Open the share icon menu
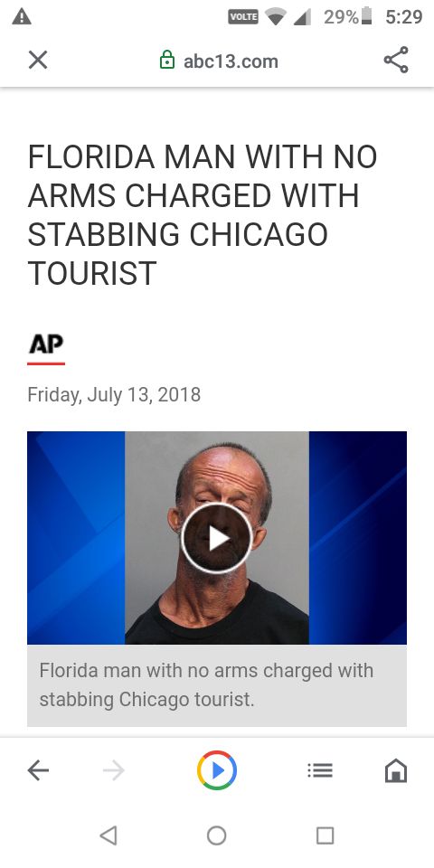Image resolution: width=434 pixels, height=868 pixels. click(396, 60)
